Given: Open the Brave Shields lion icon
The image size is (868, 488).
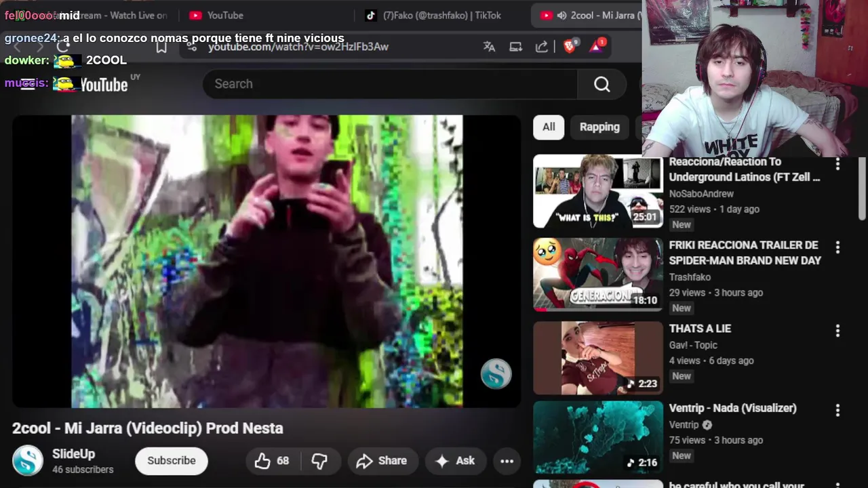Looking at the screenshot, I should tap(570, 45).
